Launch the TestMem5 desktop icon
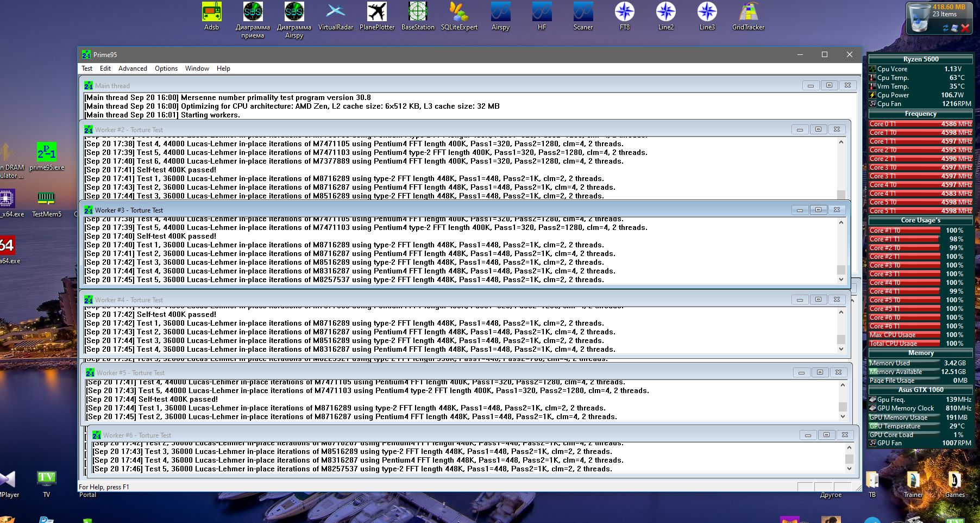The height and width of the screenshot is (523, 980). pyautogui.click(x=46, y=199)
